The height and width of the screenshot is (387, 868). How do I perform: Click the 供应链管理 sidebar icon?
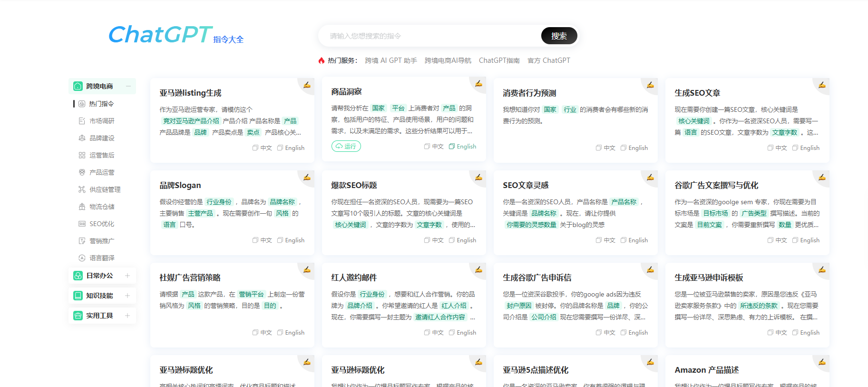[x=82, y=189]
